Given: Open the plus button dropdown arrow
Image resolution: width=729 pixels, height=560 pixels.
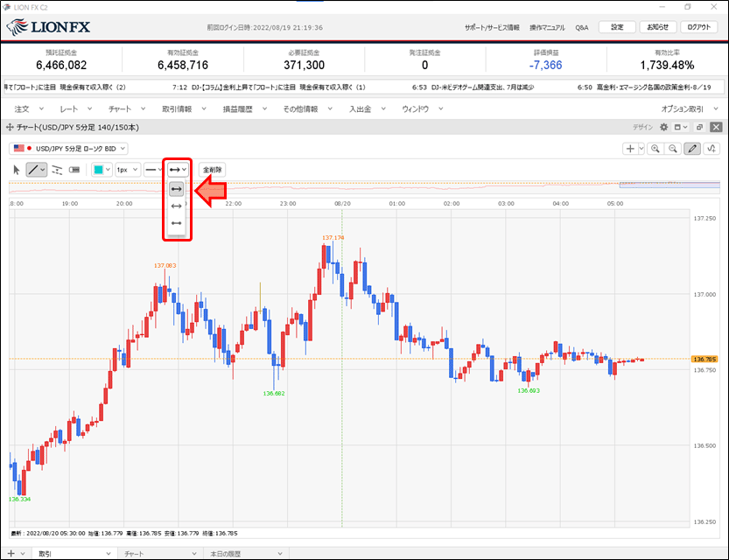Looking at the screenshot, I should pyautogui.click(x=641, y=149).
